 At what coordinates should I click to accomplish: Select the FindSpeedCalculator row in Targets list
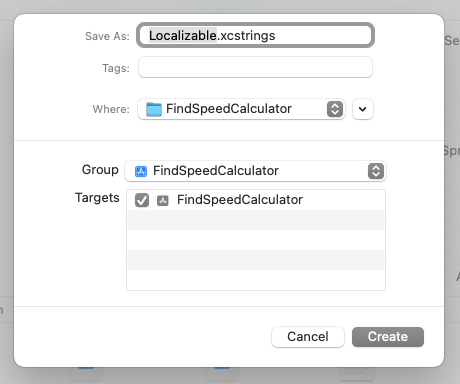(x=256, y=200)
